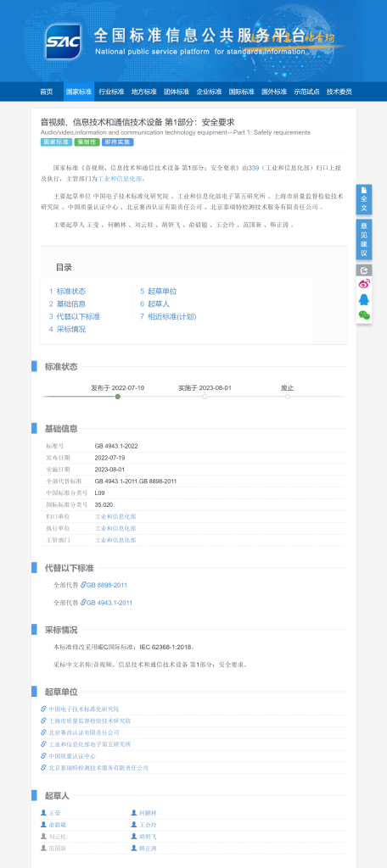This screenshot has width=387, height=868.
Task: Click link icon before 中国质量认证中心
Action: click(x=43, y=755)
